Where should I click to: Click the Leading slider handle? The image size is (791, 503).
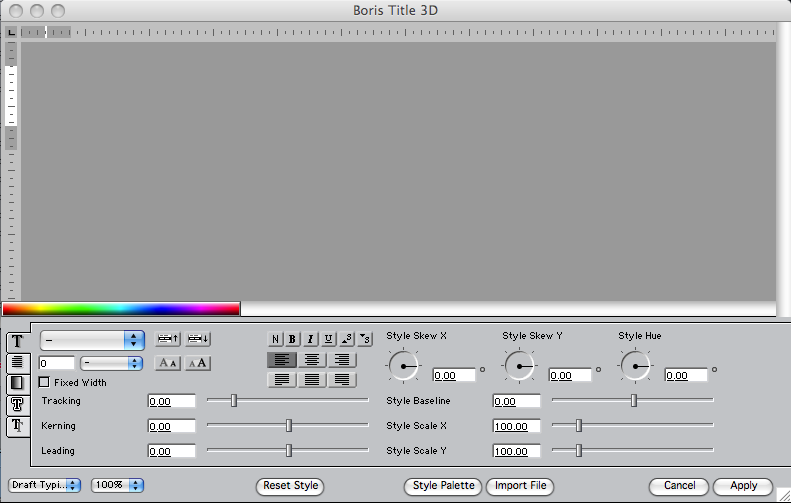(x=289, y=450)
